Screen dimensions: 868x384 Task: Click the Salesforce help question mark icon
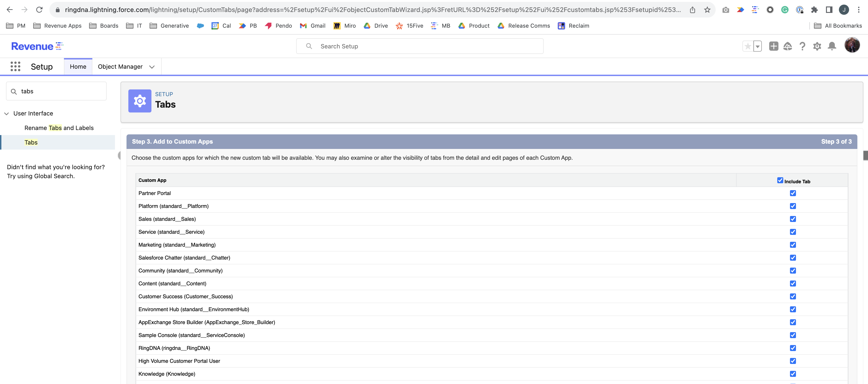pos(802,46)
